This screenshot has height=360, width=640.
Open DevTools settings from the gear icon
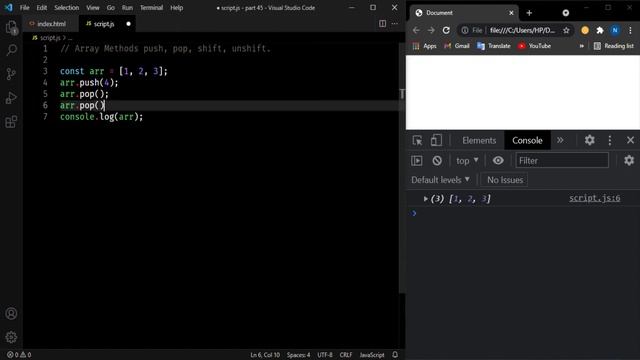[589, 140]
